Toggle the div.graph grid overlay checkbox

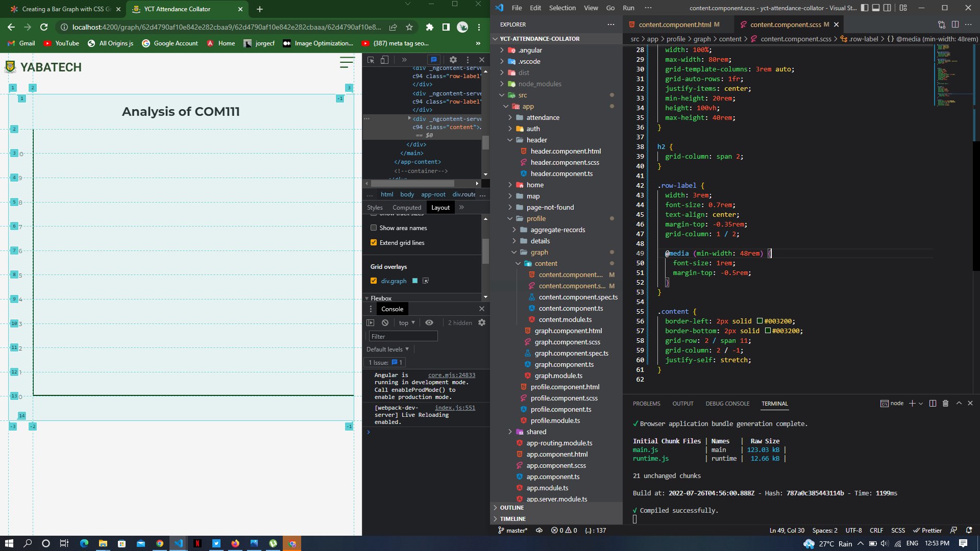point(374,281)
